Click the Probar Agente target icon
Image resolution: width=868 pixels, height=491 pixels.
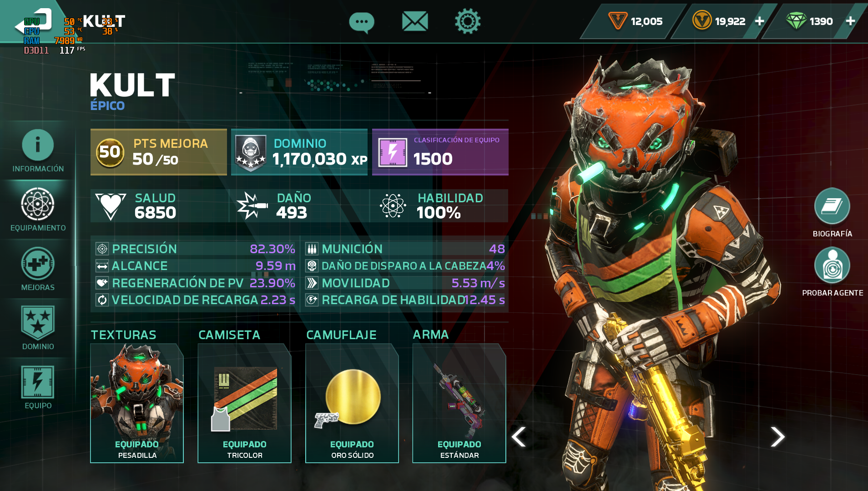click(832, 266)
